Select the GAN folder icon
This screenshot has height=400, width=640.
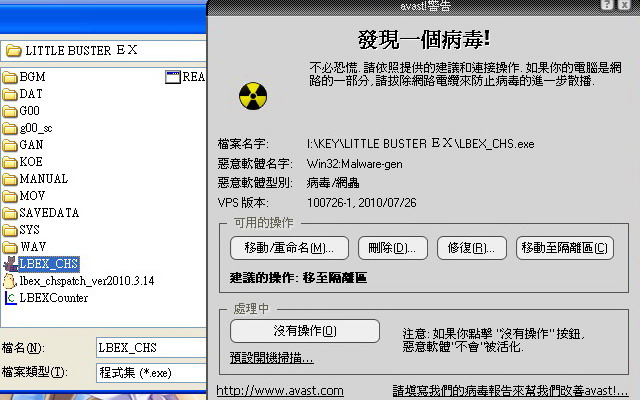10,145
